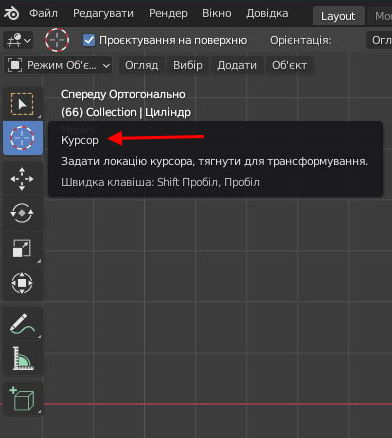Select the Select Box tool
The image size is (392, 438).
tap(22, 104)
